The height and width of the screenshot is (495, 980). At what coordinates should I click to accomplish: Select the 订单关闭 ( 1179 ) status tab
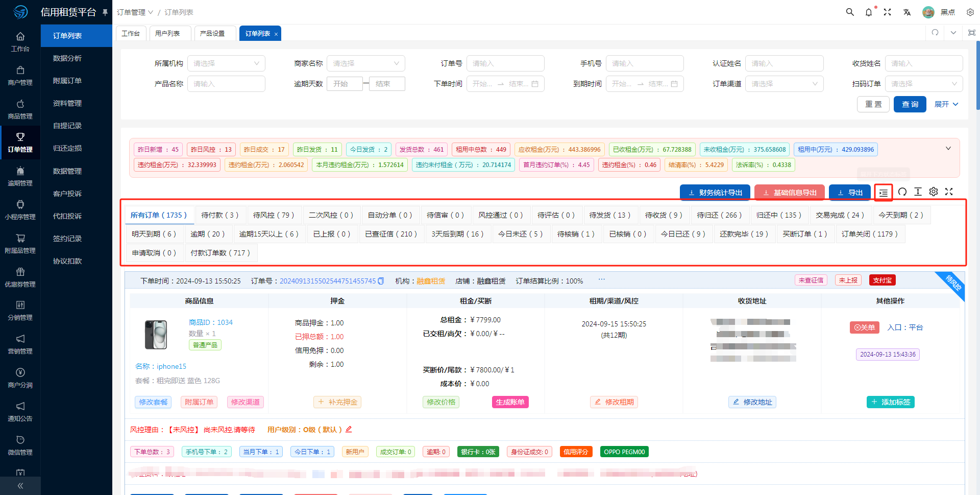[x=870, y=234]
